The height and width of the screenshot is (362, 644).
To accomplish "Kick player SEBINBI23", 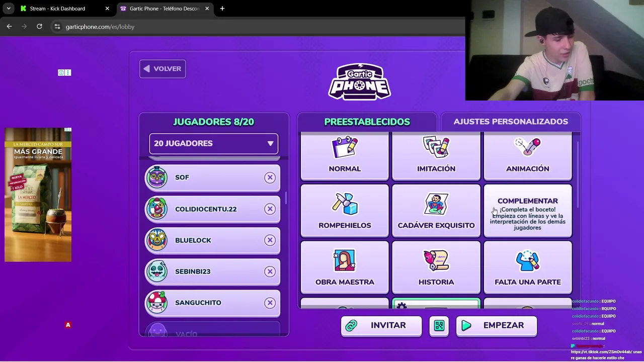I will pyautogui.click(x=270, y=271).
